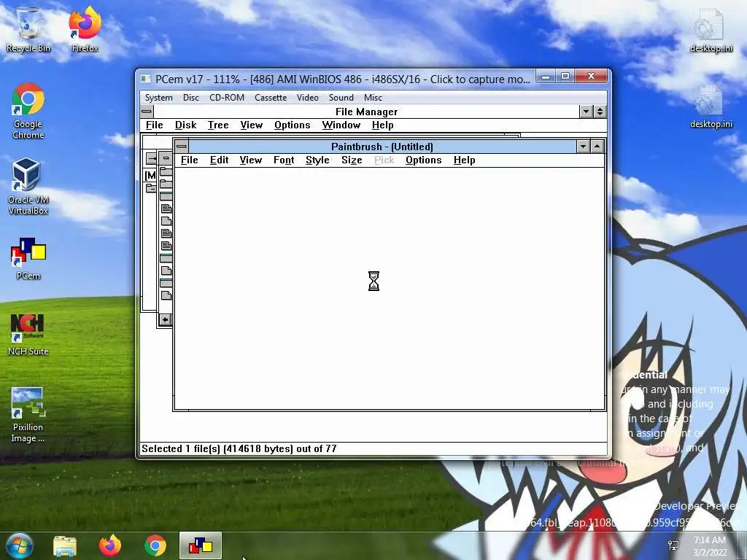Screen dimensions: 747x560
Task: Open the Style menu in Paintbrush
Action: (317, 160)
